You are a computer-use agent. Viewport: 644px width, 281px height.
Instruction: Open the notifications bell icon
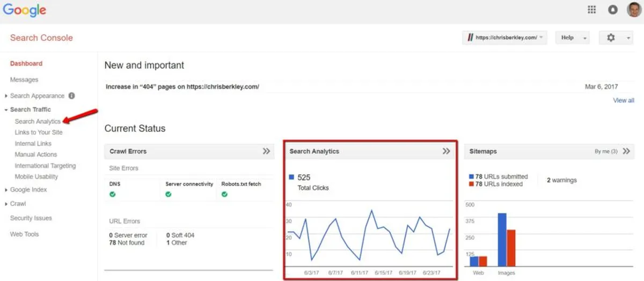tap(612, 10)
